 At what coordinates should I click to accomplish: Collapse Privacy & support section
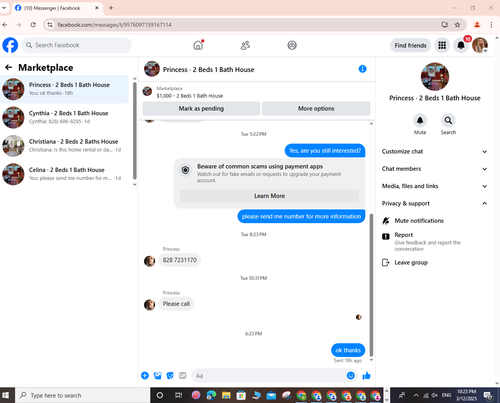435,203
